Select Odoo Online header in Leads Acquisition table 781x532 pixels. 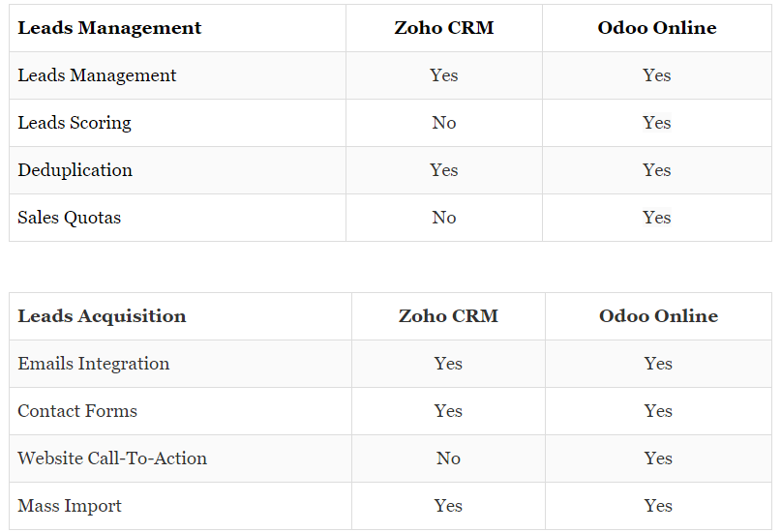pyautogui.click(x=658, y=316)
